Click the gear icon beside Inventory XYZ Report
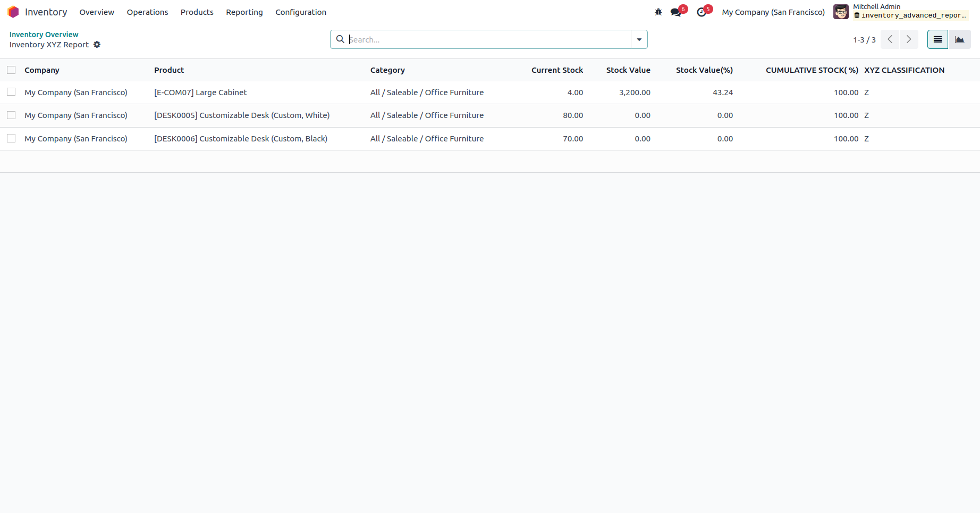Screen dimensions: 980x513 (x=97, y=45)
